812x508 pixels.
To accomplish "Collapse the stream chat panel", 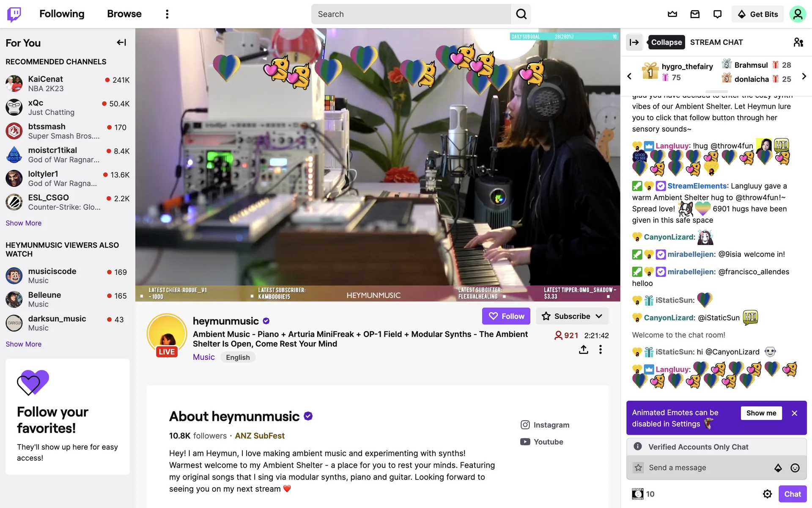I will click(634, 42).
